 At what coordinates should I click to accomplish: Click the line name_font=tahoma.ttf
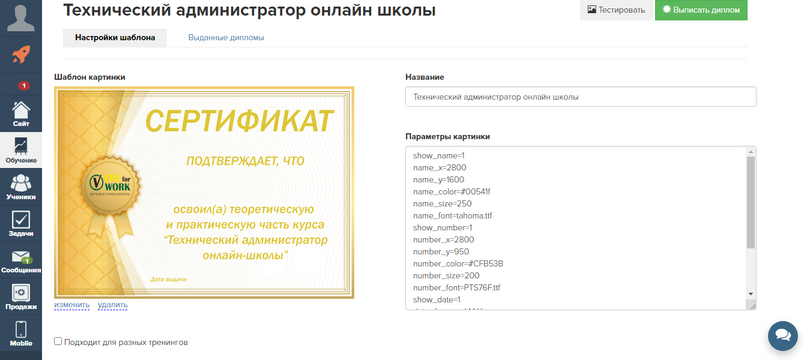coord(453,215)
